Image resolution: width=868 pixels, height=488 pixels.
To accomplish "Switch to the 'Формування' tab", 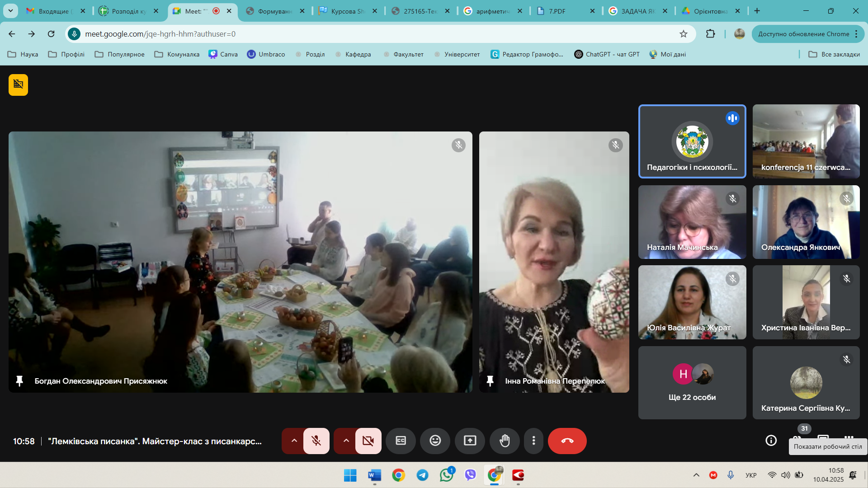I will pyautogui.click(x=275, y=11).
